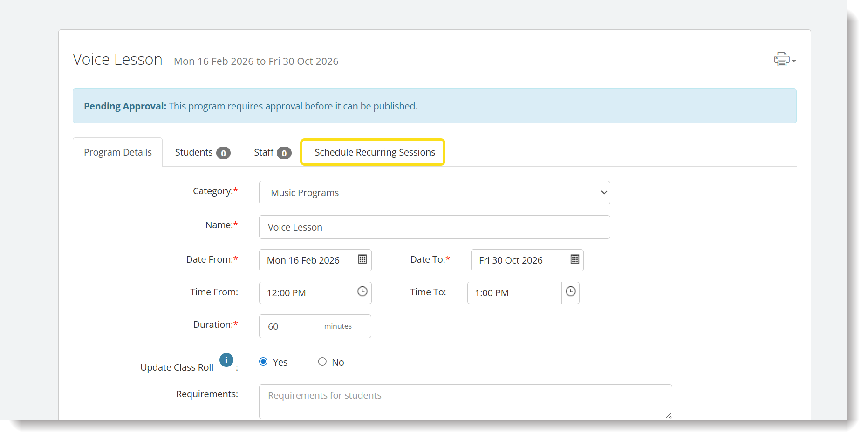
Task: Expand the Category dropdown
Action: tap(435, 192)
